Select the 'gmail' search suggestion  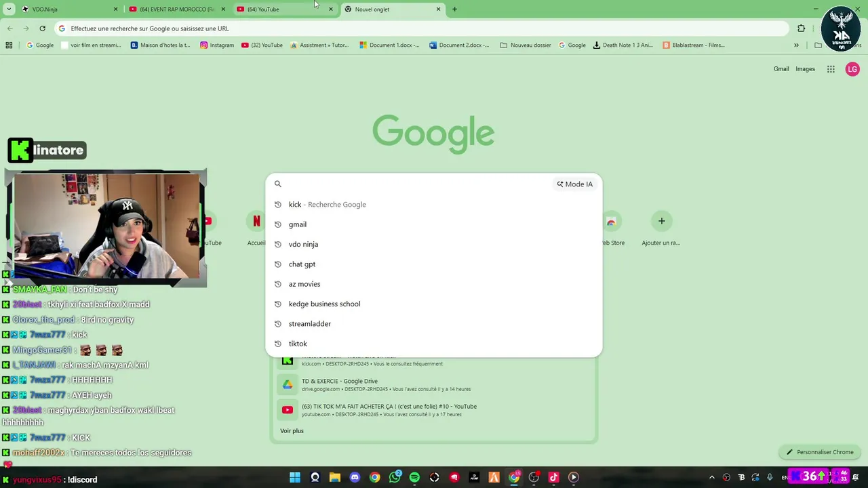pos(434,224)
